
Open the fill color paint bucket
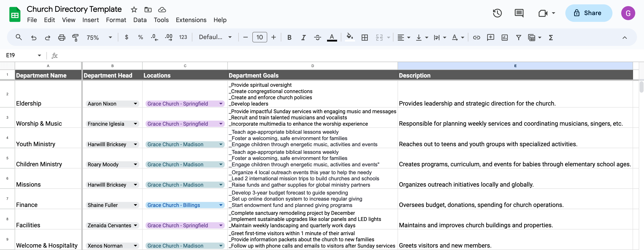click(x=350, y=37)
